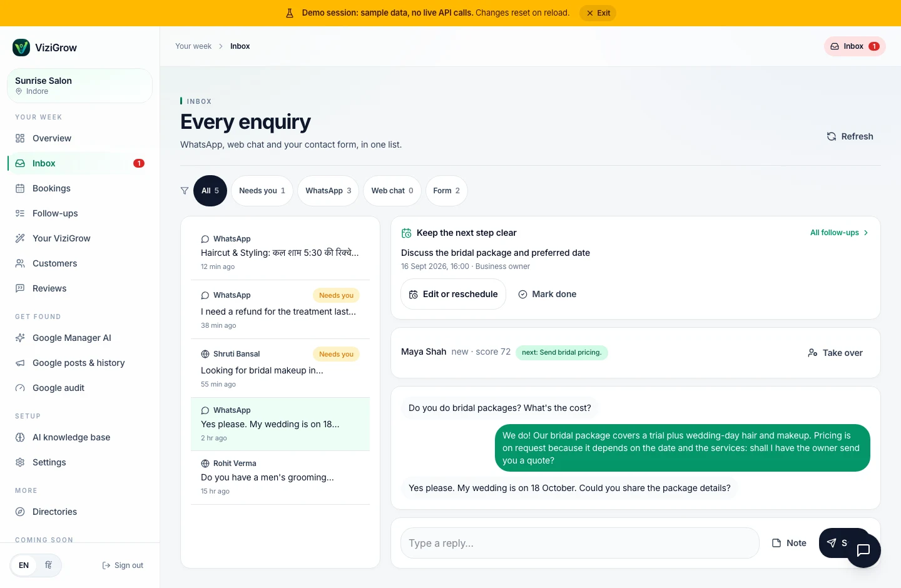Switch language to Hindi

click(48, 565)
